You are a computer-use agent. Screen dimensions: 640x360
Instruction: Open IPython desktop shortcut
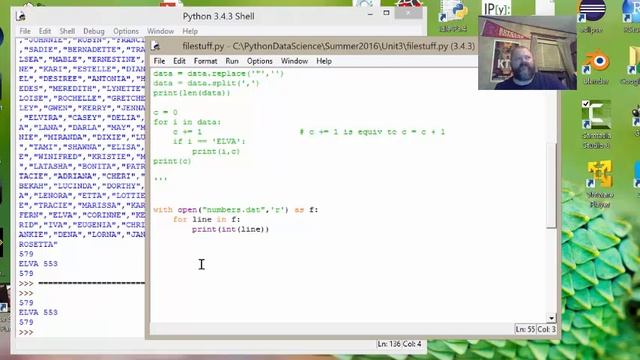point(496,9)
